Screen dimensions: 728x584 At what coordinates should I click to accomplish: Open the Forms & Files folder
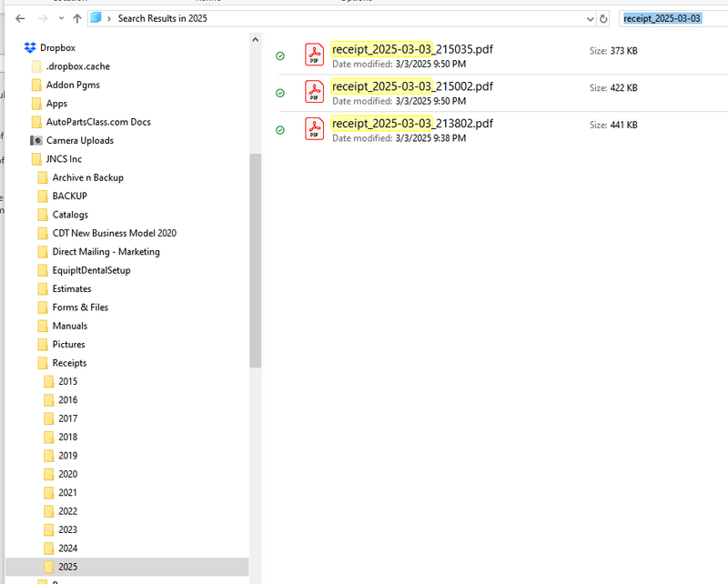[x=80, y=307]
